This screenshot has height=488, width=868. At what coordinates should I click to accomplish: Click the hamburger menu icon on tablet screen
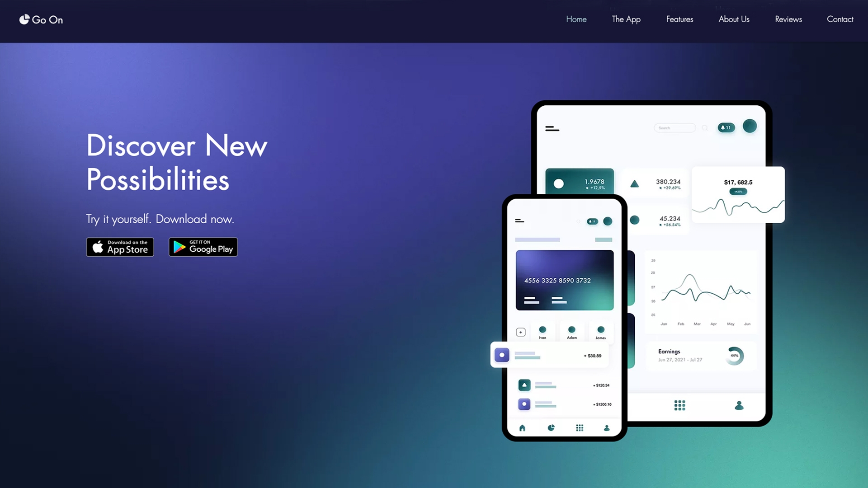pyautogui.click(x=552, y=128)
